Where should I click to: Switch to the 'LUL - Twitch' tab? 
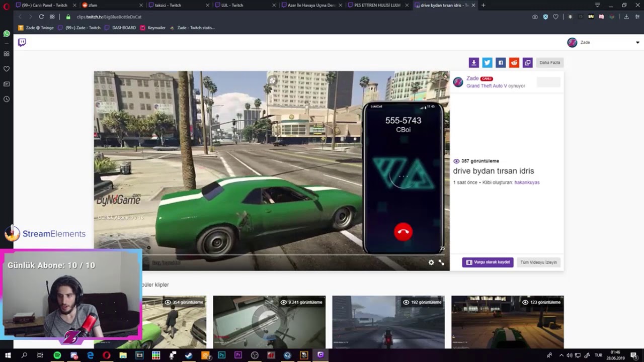(x=246, y=5)
